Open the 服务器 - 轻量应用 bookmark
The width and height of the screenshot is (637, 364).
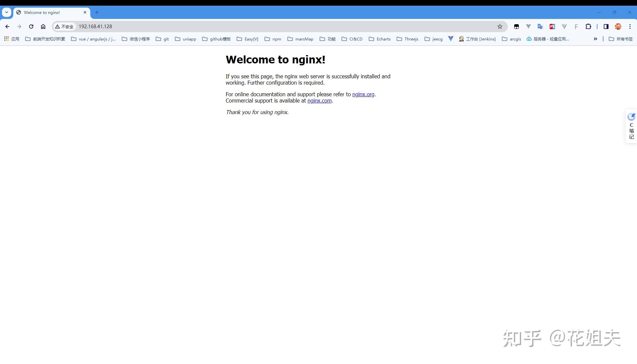(x=548, y=39)
